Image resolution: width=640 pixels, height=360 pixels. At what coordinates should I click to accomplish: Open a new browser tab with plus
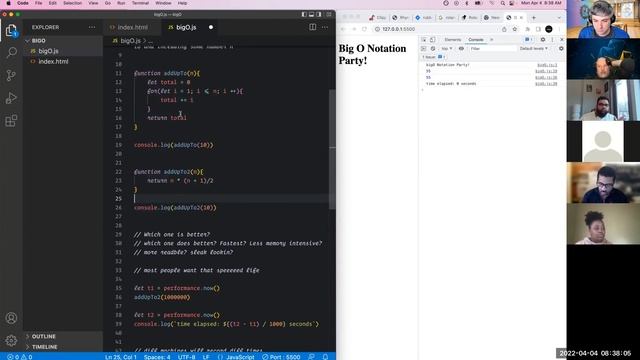533,18
